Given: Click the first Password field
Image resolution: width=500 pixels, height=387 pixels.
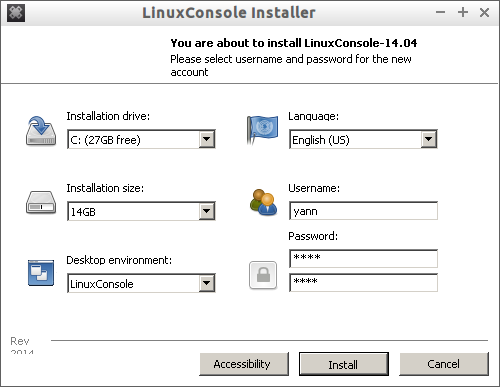Looking at the screenshot, I should [363, 258].
